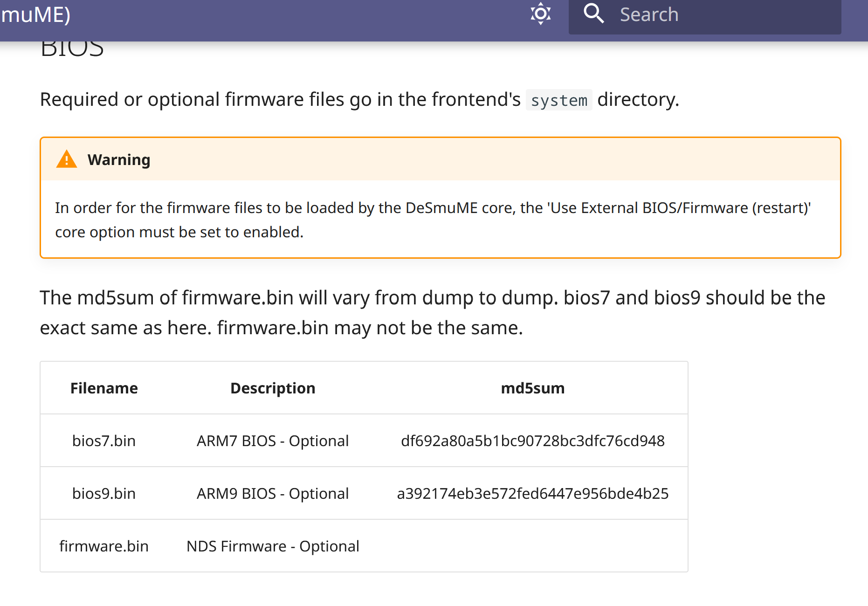868x606 pixels.
Task: Select the firmware.bin filename cell
Action: [104, 546]
